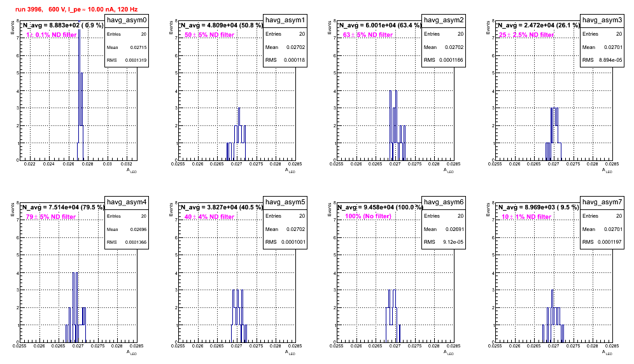Click RMS 0.0001001 in havg_asym5 box
The image size is (634, 364).
(x=285, y=242)
